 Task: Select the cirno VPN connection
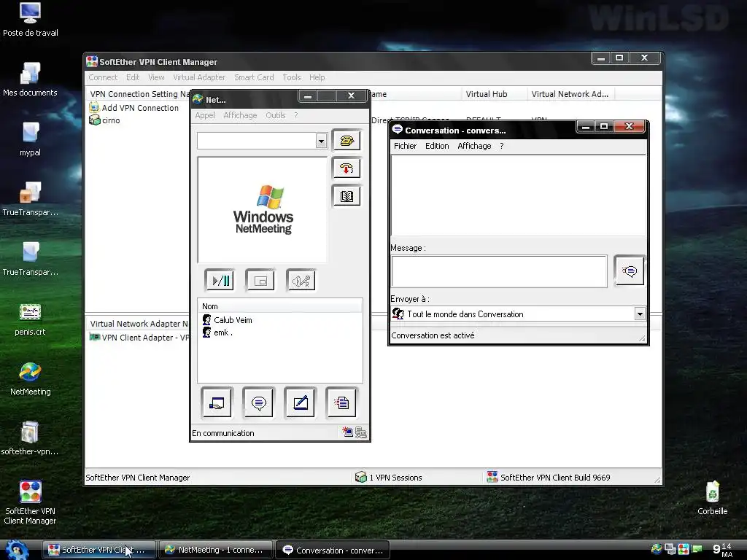click(104, 120)
